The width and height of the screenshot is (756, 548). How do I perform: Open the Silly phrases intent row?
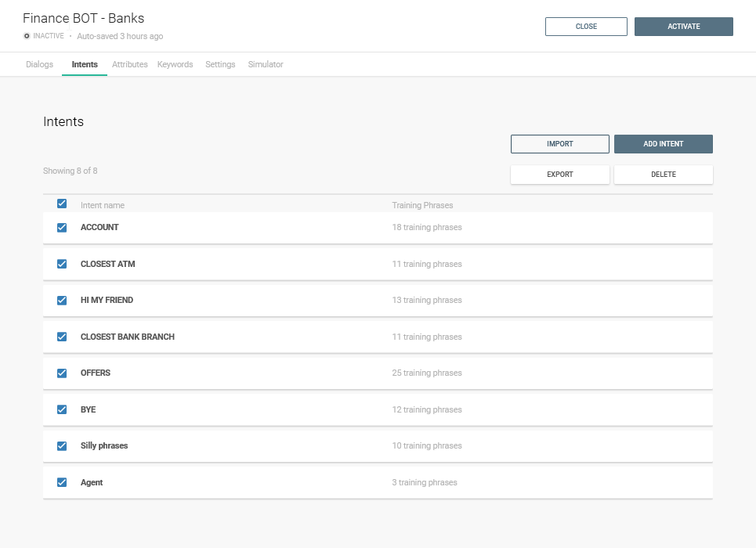[104, 446]
